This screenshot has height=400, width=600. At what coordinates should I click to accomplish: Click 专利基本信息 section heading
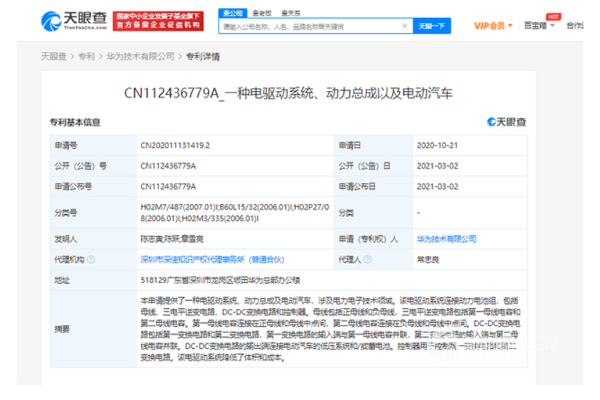pos(75,122)
